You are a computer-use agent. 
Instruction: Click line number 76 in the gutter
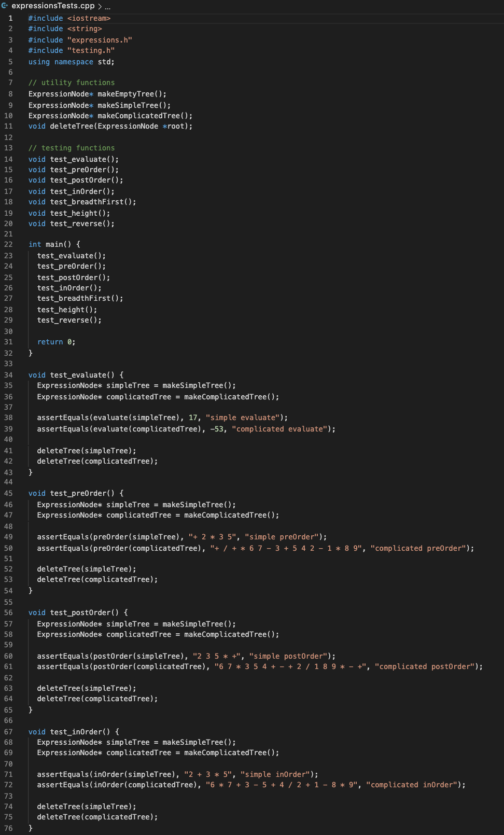click(8, 828)
